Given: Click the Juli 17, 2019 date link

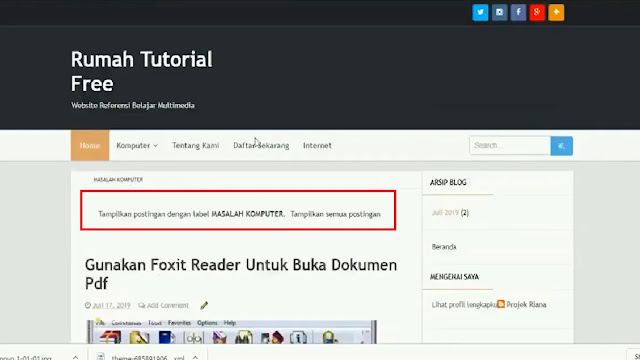Looking at the screenshot, I should 111,305.
